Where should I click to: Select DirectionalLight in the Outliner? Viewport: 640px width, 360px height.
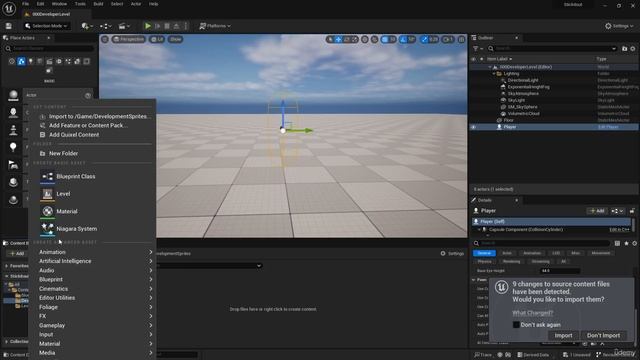click(523, 80)
